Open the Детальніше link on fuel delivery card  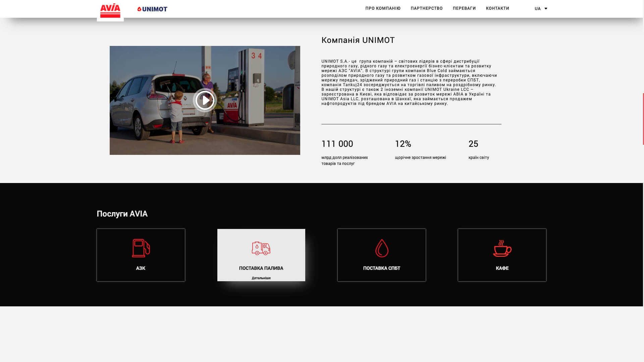click(261, 278)
